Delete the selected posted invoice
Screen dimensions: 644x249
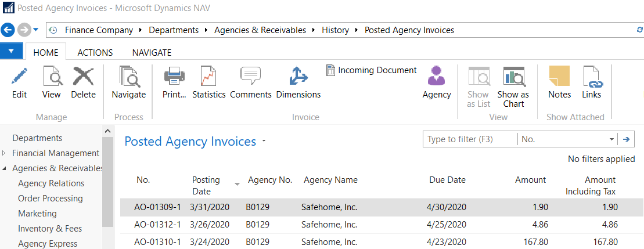(x=83, y=77)
